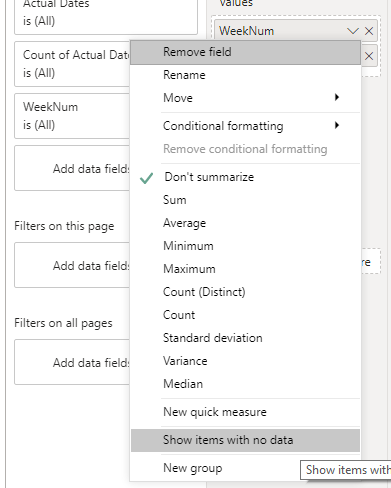
Task: Enable Show items with no data
Action: 245,440
